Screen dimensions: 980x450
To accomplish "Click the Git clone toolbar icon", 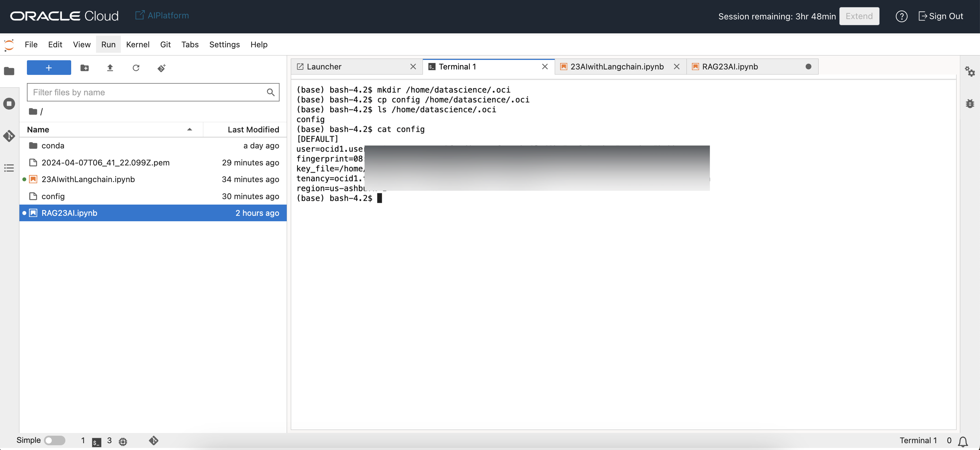I will click(x=161, y=68).
